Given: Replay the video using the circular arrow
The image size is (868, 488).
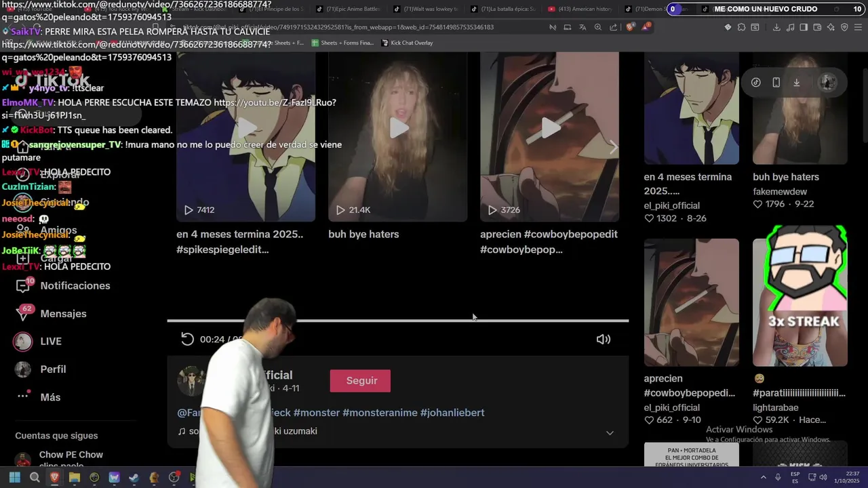Looking at the screenshot, I should (187, 340).
